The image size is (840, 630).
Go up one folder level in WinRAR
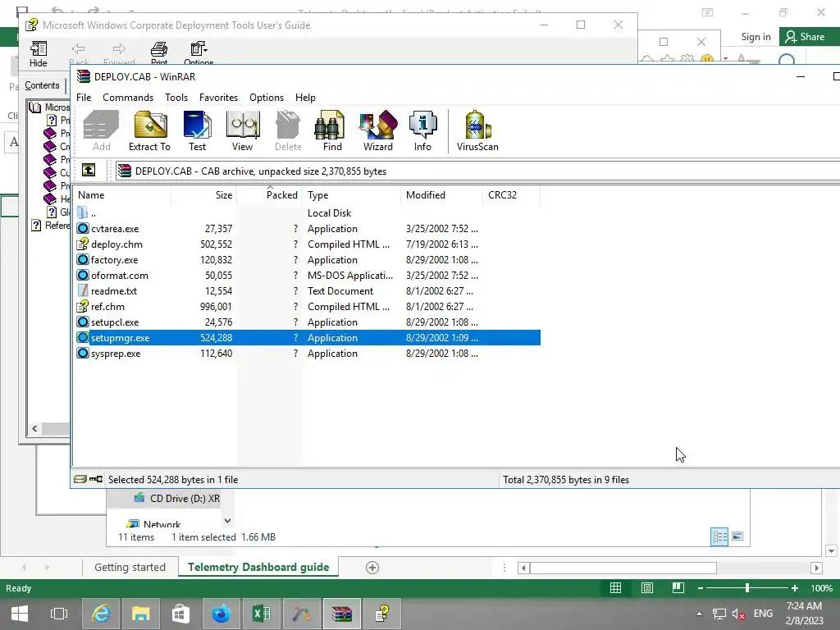coord(89,171)
